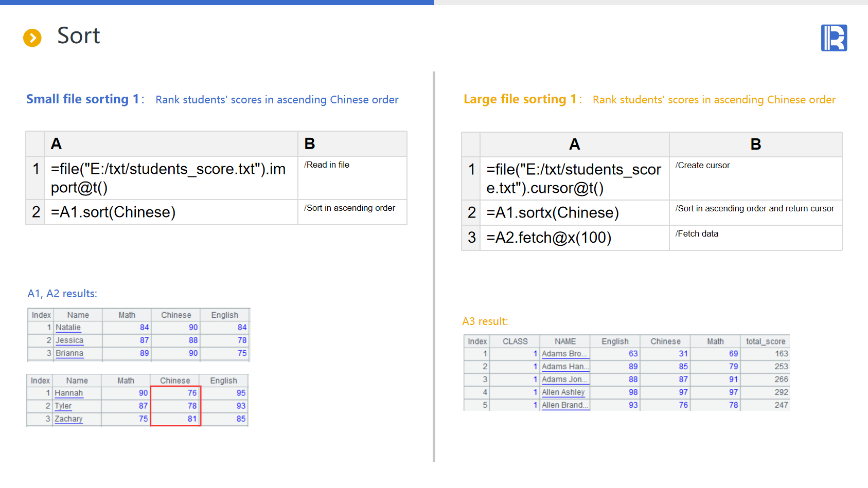Open the Jessica name link
The height and width of the screenshot is (488, 868).
69,340
